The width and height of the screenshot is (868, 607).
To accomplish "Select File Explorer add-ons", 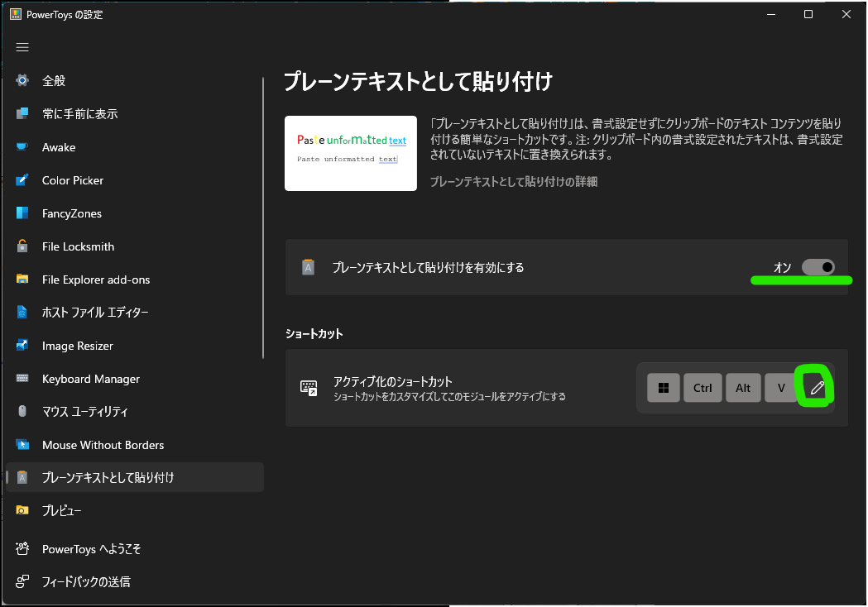I will (135, 280).
